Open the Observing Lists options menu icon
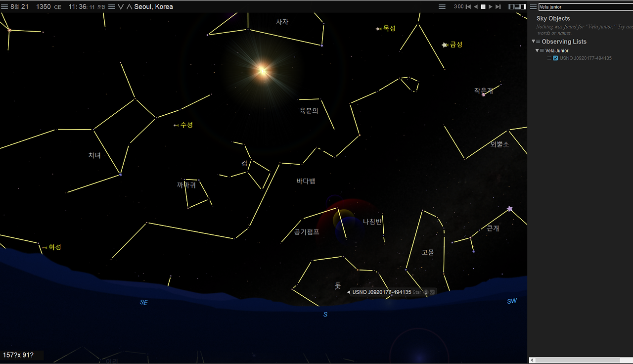This screenshot has height=364, width=633. tap(539, 42)
